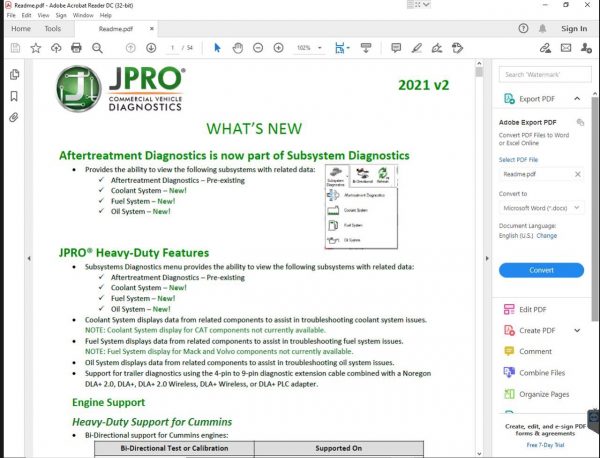The height and width of the screenshot is (458, 600).
Task: Open the fit page options icon
Action: (341, 48)
